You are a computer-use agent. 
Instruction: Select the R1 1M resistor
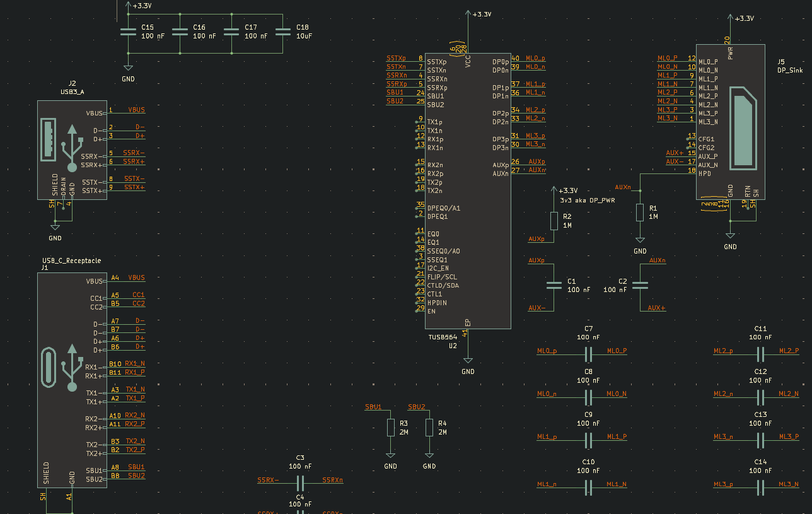click(x=640, y=213)
